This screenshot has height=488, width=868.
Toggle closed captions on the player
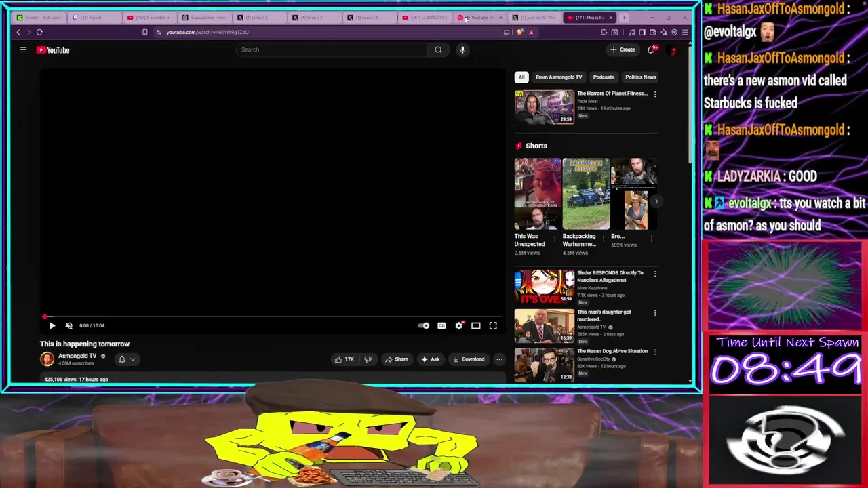coord(441,325)
